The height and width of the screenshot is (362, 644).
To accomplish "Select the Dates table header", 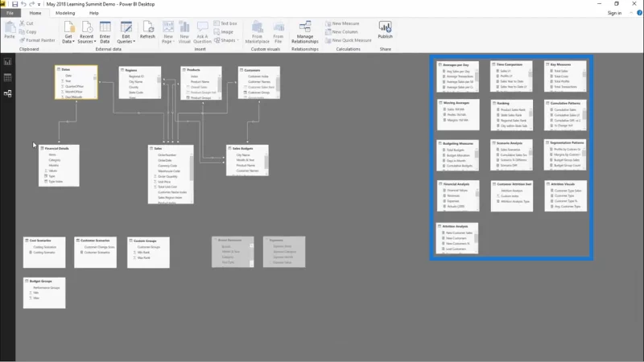I will (76, 70).
